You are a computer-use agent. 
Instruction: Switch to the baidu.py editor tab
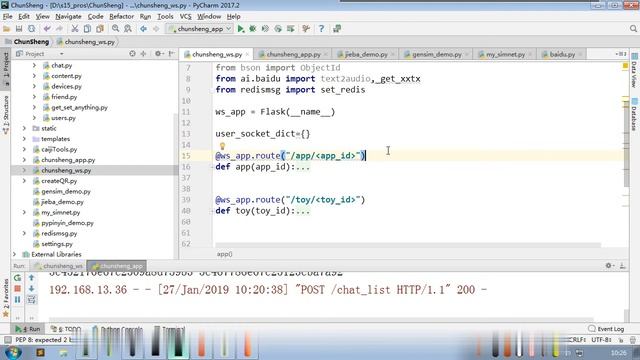(x=562, y=54)
